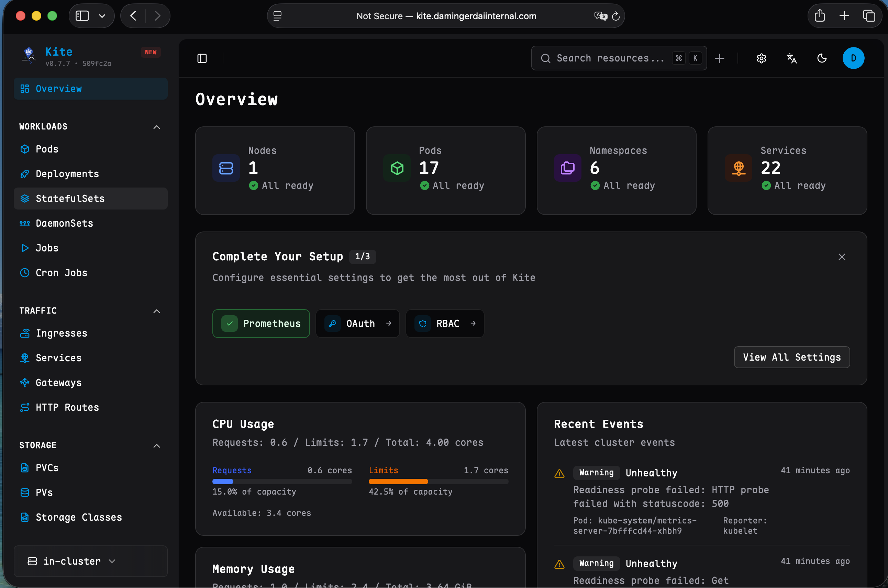Image resolution: width=888 pixels, height=588 pixels.
Task: Click the settings gear icon in header
Action: point(761,58)
